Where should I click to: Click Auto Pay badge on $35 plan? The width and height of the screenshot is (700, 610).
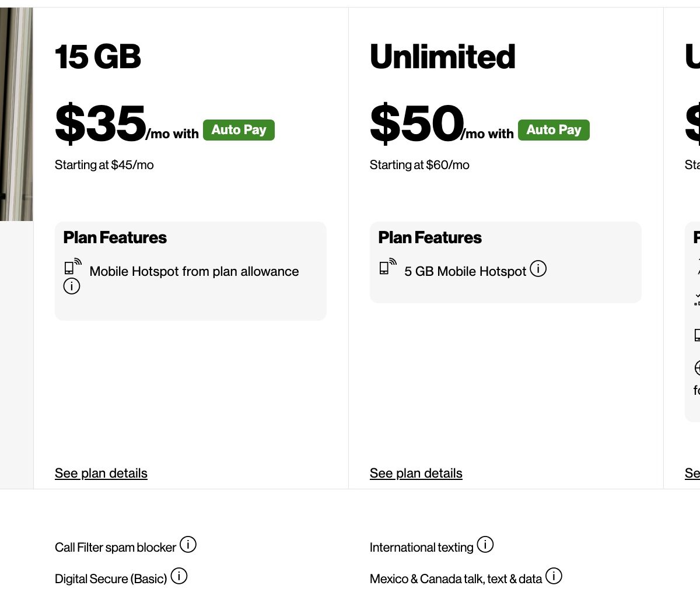coord(239,130)
